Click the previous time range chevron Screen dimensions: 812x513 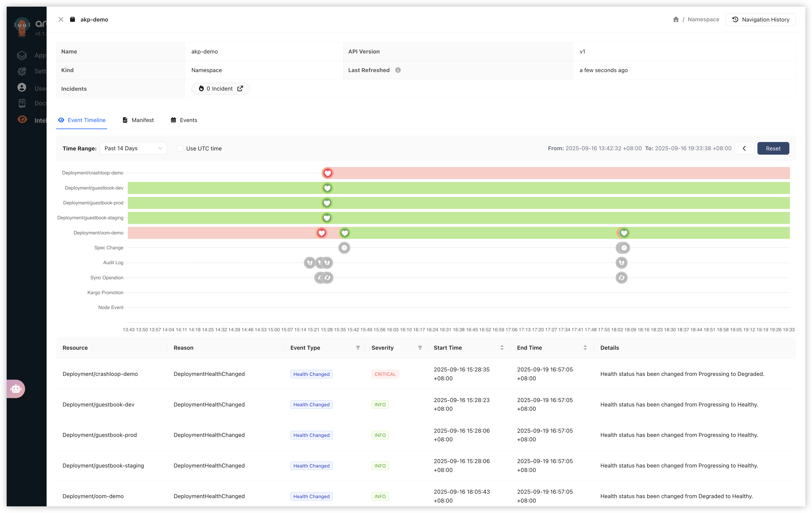click(x=744, y=148)
